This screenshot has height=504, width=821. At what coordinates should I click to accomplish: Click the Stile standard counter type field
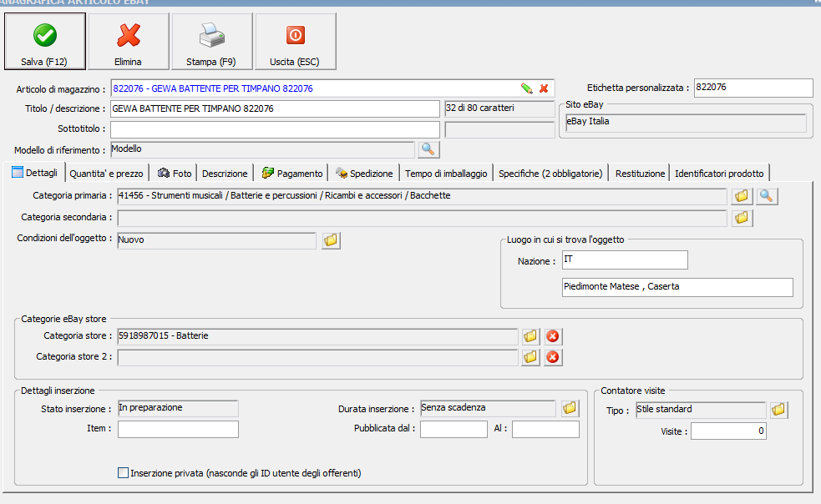click(701, 410)
